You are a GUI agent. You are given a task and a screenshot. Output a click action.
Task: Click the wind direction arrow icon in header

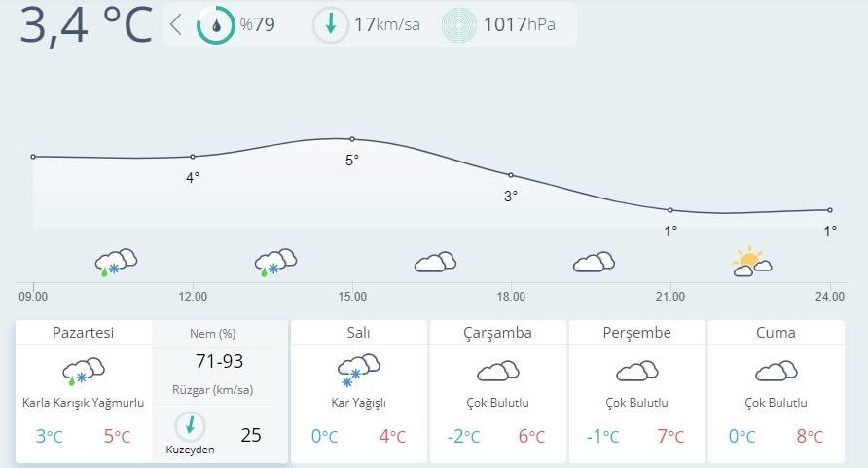pyautogui.click(x=330, y=25)
